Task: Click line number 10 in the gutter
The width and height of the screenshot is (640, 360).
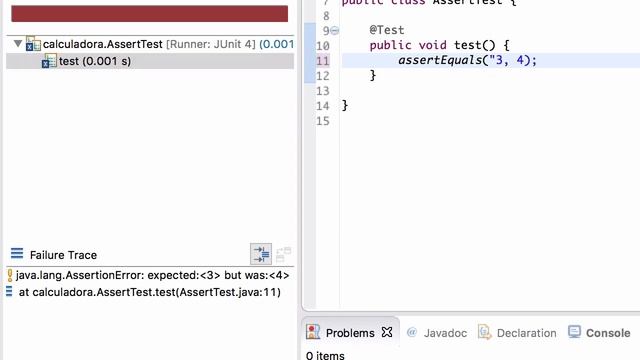Action: [322, 46]
